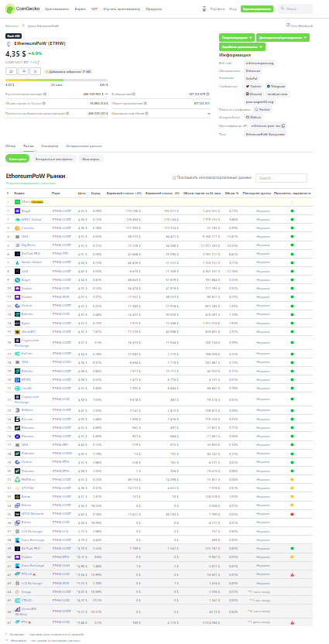This screenshot has width=329, height=644.
Task: Select the green spot markets pill tab
Action: coord(18,159)
